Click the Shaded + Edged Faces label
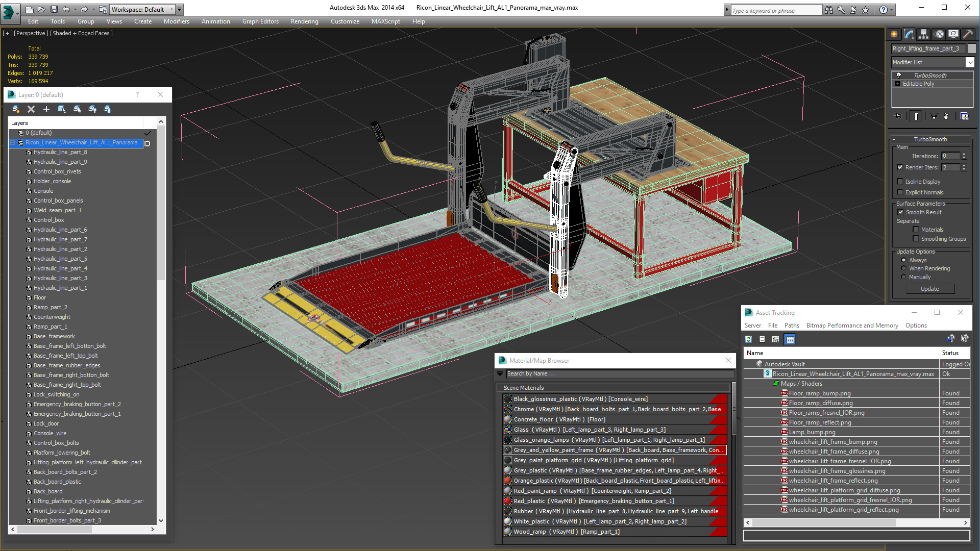 pyautogui.click(x=82, y=33)
